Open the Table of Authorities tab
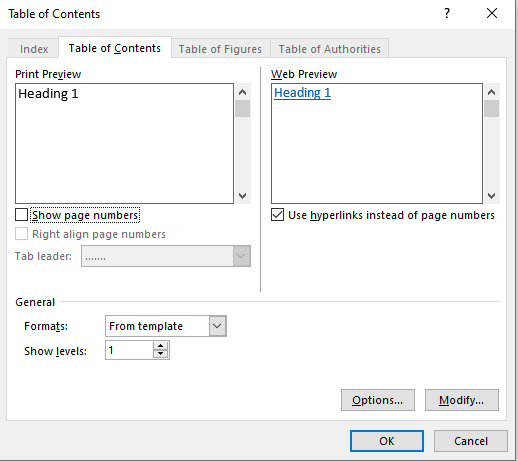 pyautogui.click(x=329, y=49)
